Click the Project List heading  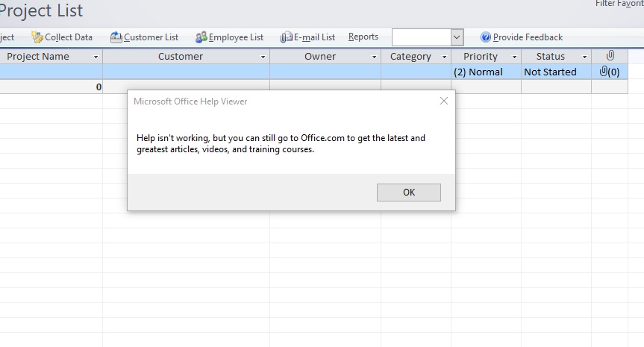[41, 10]
